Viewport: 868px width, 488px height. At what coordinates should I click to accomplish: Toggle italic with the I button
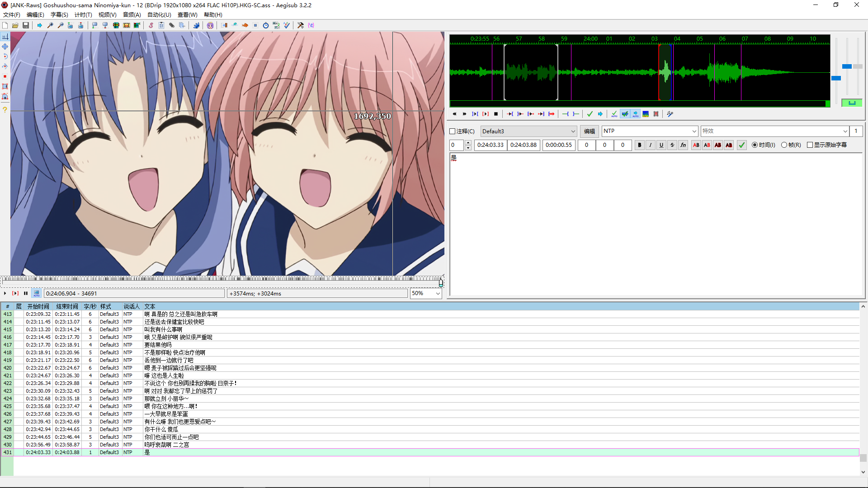click(650, 145)
